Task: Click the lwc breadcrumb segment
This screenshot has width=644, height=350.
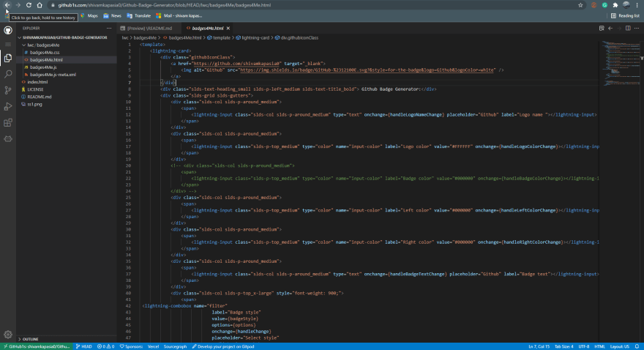Action: pos(125,38)
